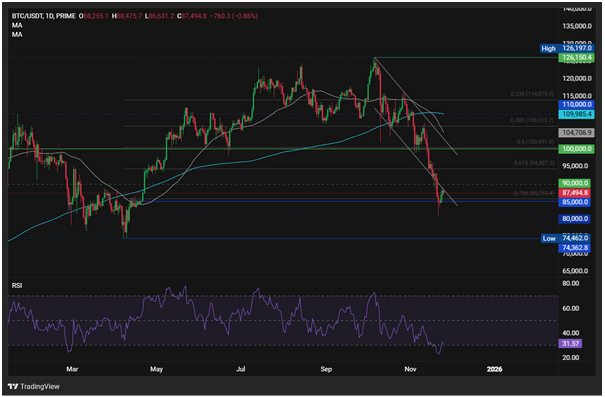Select the blue 110,000.0 price label

click(576, 105)
